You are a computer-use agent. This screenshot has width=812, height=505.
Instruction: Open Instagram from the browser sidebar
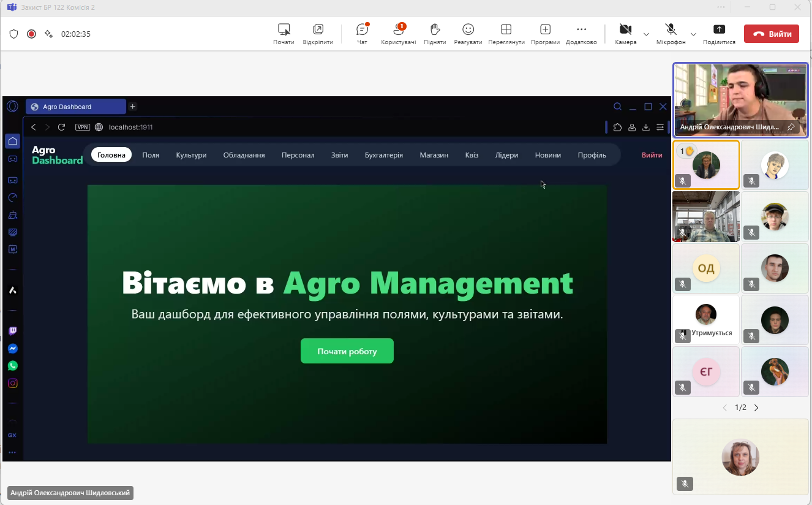click(x=12, y=383)
